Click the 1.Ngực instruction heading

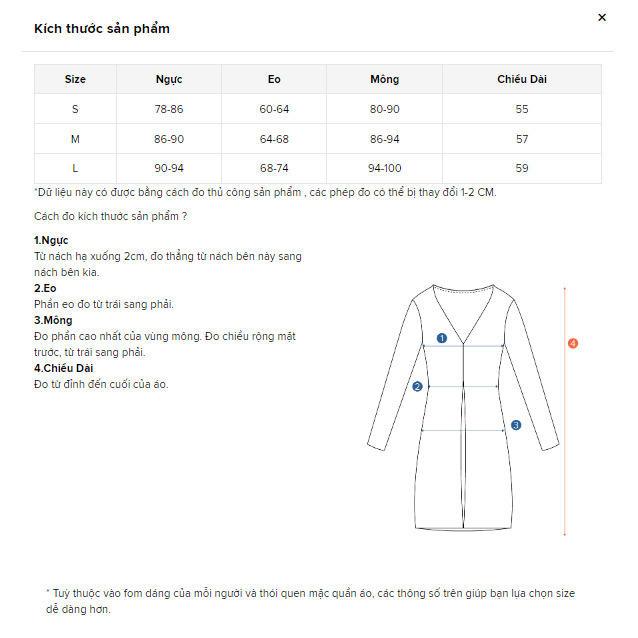click(x=51, y=240)
